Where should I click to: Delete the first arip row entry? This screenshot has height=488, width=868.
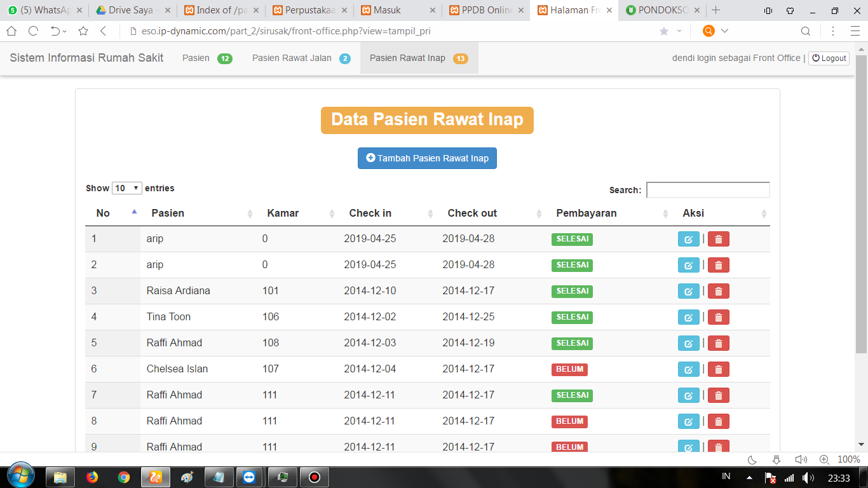click(718, 239)
